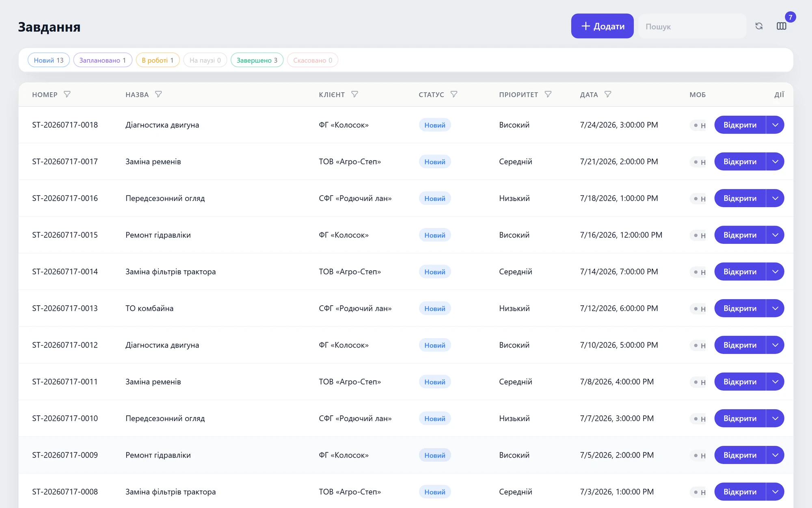Select the Скасовано 0 filter chip
Viewport: 812px width, 508px height.
click(313, 60)
